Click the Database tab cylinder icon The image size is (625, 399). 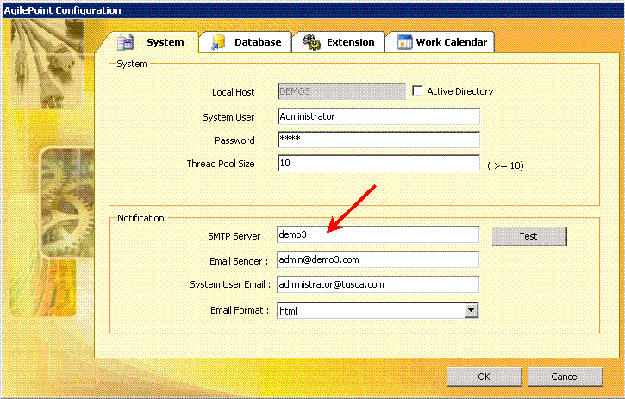[x=218, y=42]
